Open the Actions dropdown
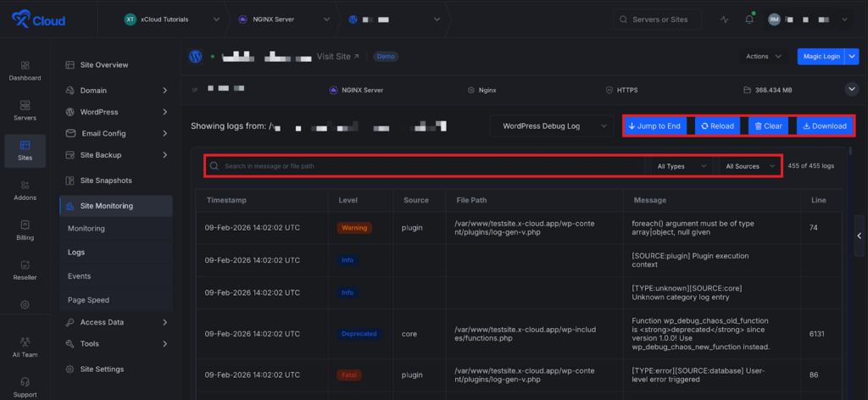868x400 pixels. click(x=764, y=57)
